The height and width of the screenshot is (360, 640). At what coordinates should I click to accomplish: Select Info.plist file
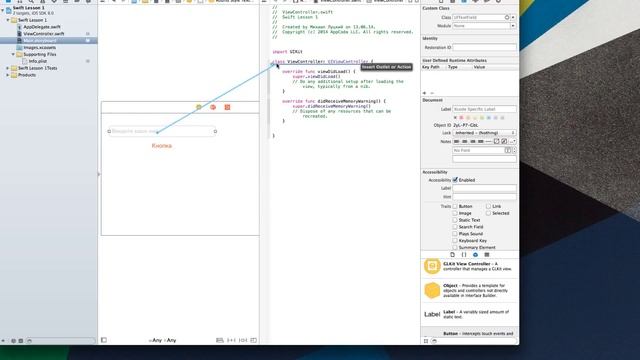click(38, 61)
